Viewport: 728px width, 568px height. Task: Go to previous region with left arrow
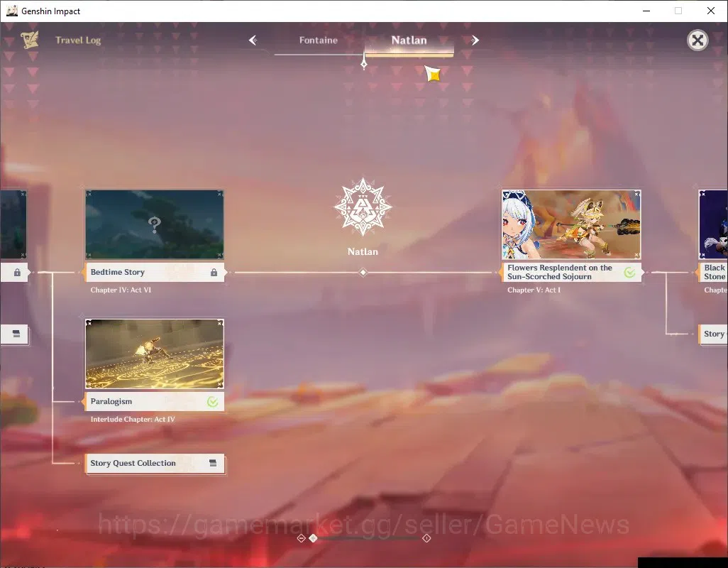tap(253, 40)
